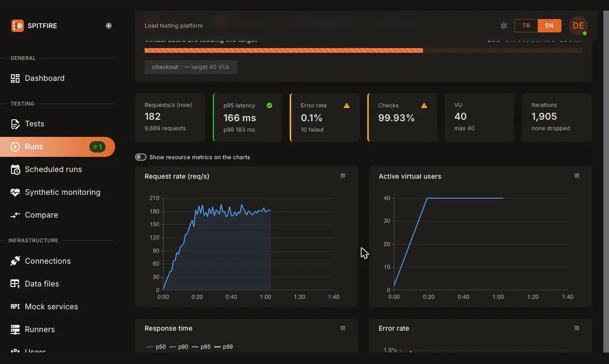Click the Response time chart table icon
Viewport: 609px width, 364px height.
tap(343, 328)
